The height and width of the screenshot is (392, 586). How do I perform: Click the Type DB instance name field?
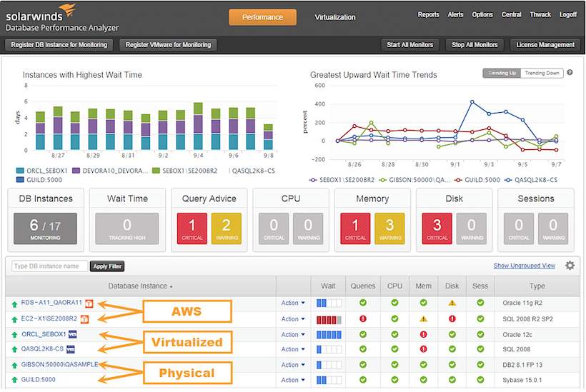(x=50, y=266)
